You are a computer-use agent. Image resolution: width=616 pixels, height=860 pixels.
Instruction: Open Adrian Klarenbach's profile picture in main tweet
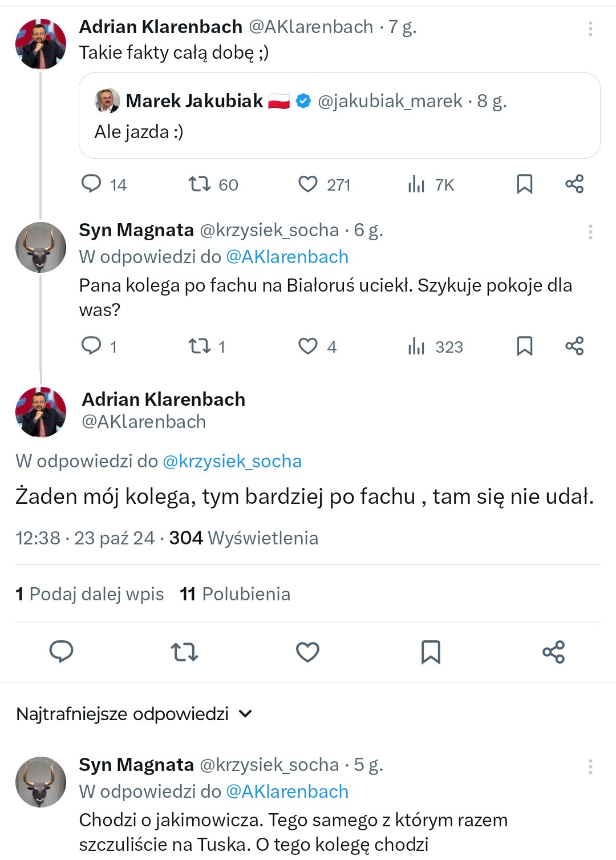coord(40,412)
